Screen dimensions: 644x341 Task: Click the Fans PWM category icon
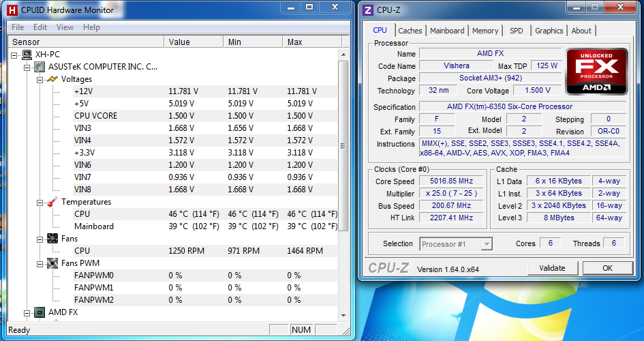click(x=52, y=263)
